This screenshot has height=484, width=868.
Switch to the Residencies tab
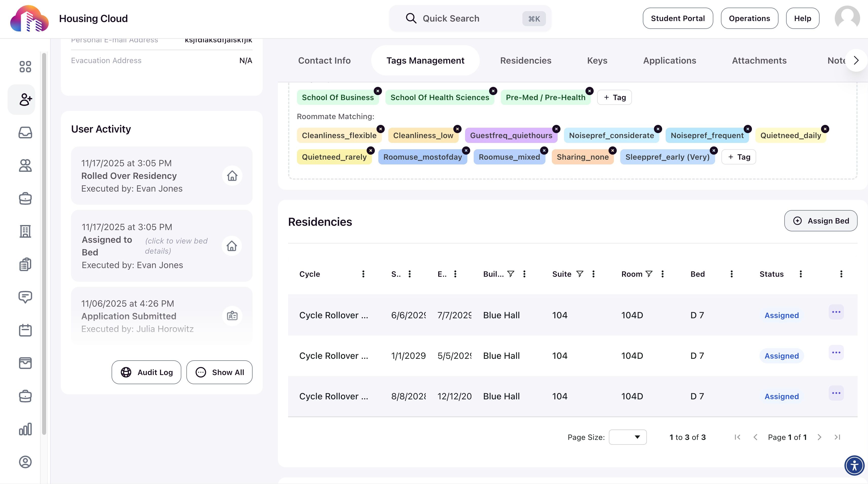tap(525, 61)
